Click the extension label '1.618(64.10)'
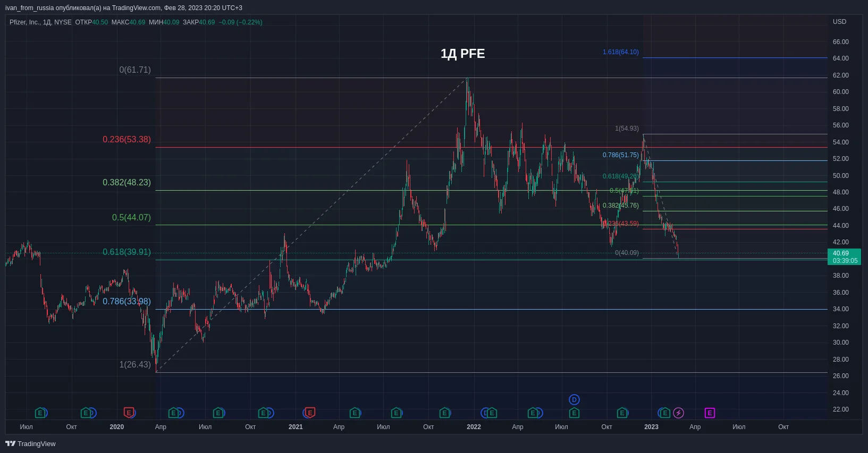The image size is (868, 453). point(621,52)
